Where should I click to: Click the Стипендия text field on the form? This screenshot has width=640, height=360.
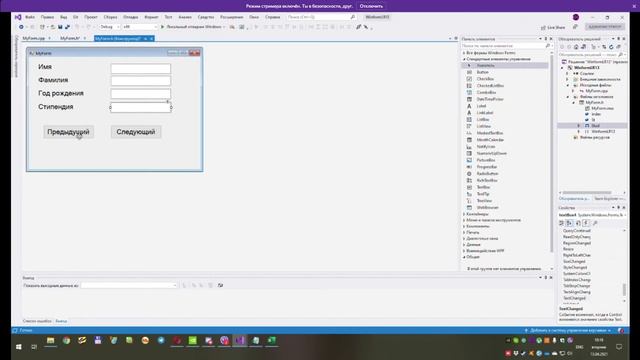(x=141, y=107)
